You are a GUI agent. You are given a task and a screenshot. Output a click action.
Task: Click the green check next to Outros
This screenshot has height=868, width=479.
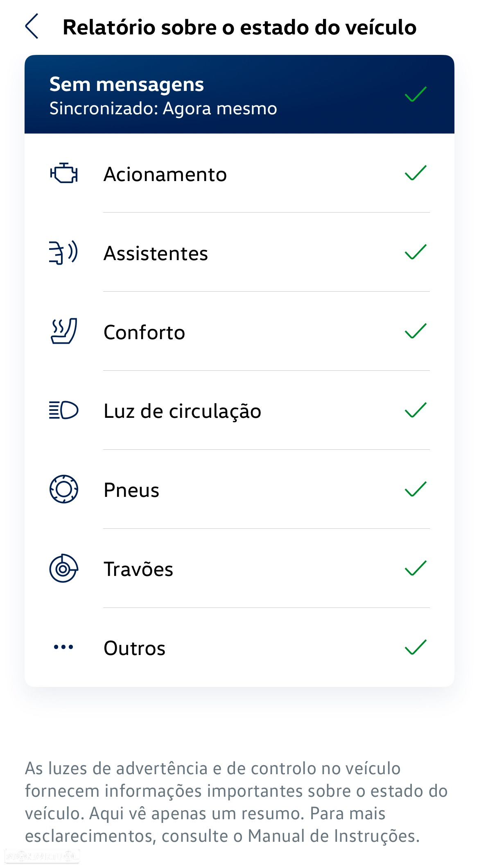click(416, 647)
